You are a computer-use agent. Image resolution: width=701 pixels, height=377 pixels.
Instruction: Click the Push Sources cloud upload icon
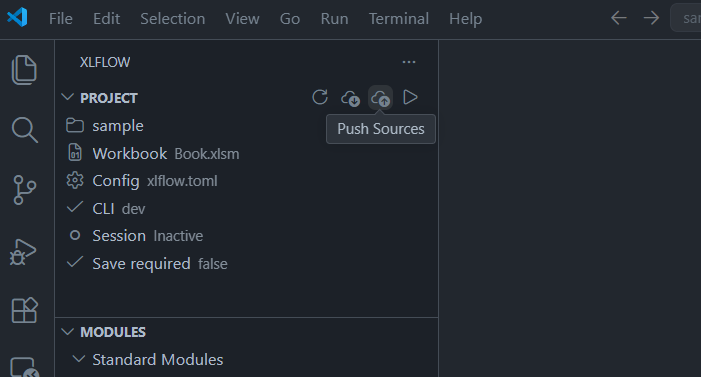click(380, 98)
